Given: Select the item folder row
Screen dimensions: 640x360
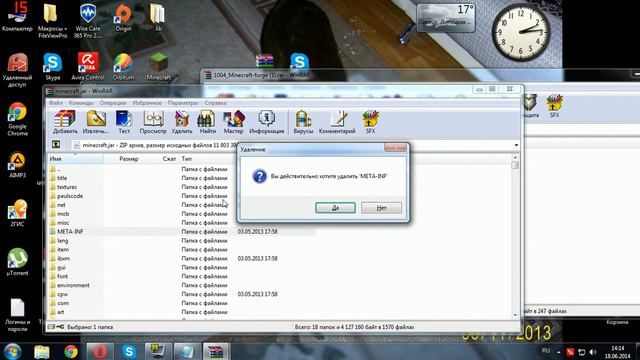Looking at the screenshot, I should tap(181, 249).
